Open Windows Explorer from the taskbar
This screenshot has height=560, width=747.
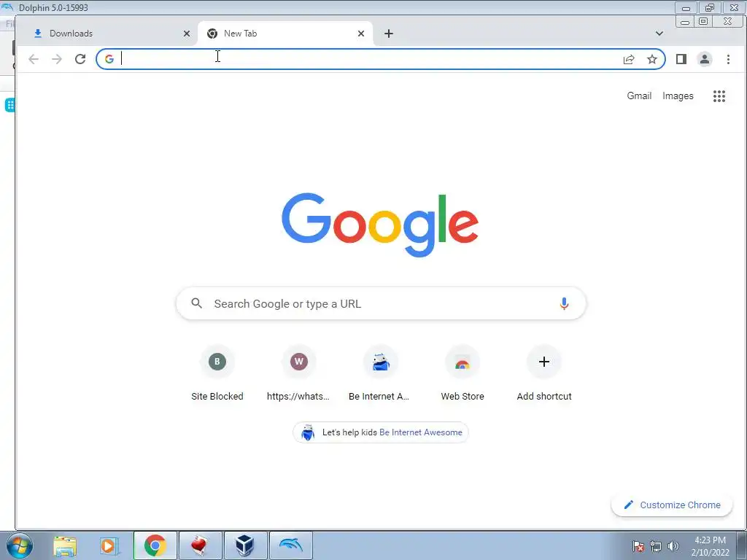pyautogui.click(x=65, y=545)
